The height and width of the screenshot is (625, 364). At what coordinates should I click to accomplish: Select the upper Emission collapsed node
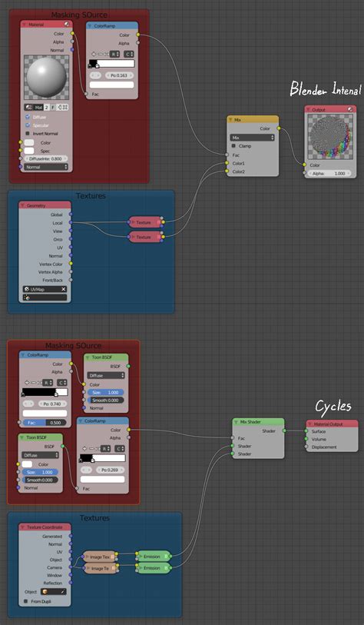tap(154, 557)
